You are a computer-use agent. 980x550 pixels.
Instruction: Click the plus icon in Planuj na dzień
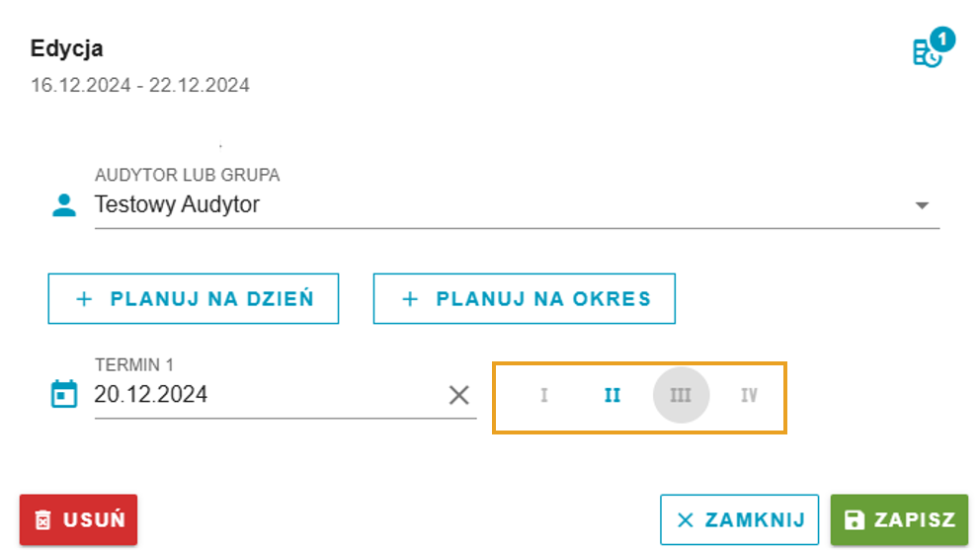coord(84,299)
